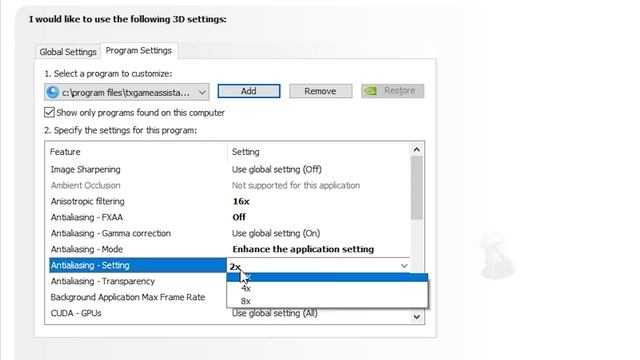
Task: Click Use global setting (On) value
Action: (x=276, y=233)
